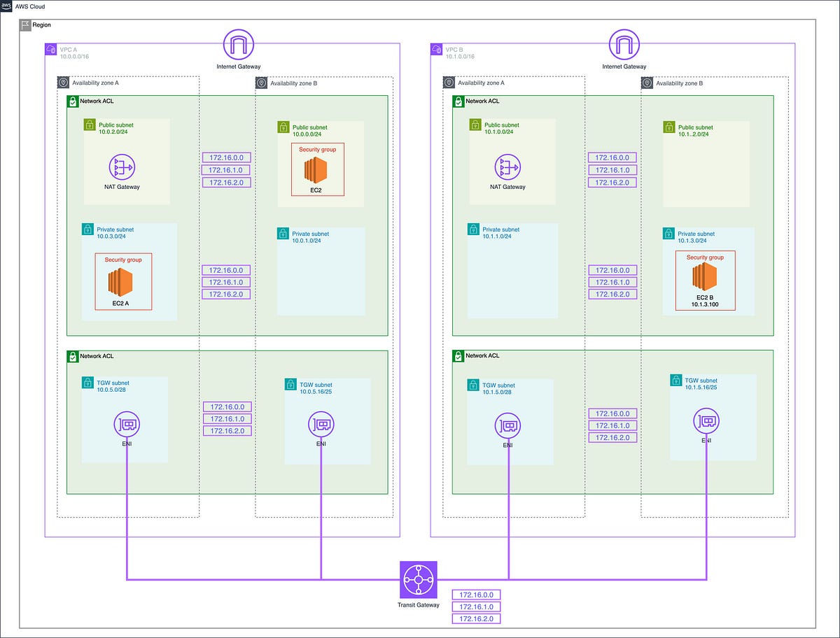
Task: Click the ENI icon in TGW subnet 10.0.5.16/25
Action: [x=320, y=423]
